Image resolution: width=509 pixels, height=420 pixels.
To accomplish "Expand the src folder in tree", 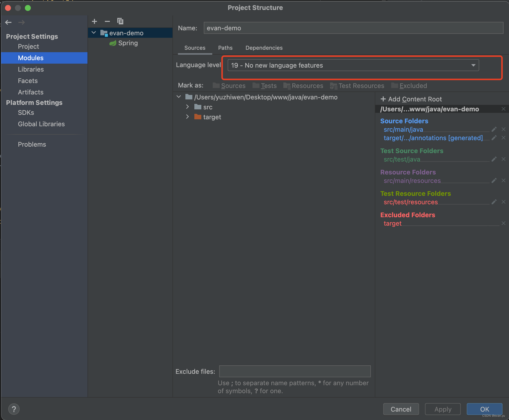I will click(188, 107).
